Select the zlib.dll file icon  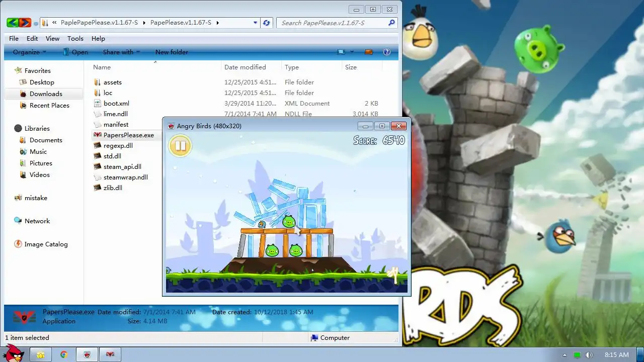point(98,188)
